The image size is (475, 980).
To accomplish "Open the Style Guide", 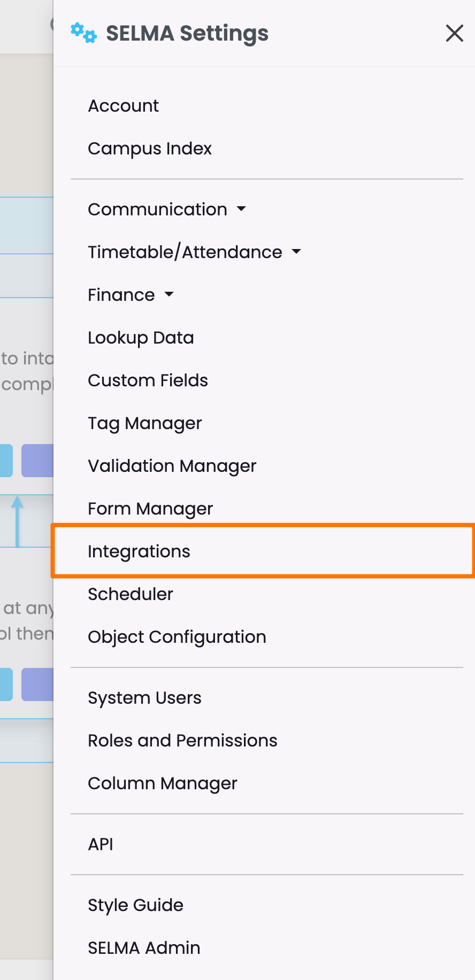I will point(135,905).
